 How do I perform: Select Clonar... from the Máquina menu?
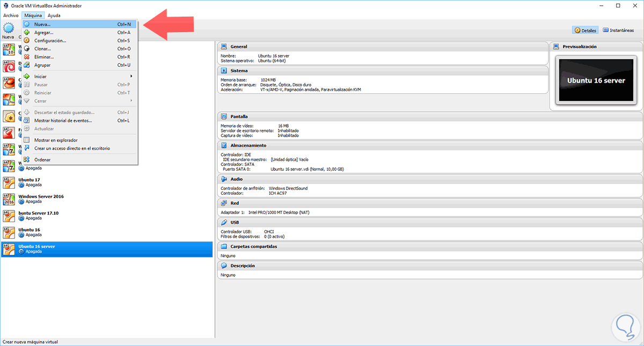pyautogui.click(x=79, y=48)
